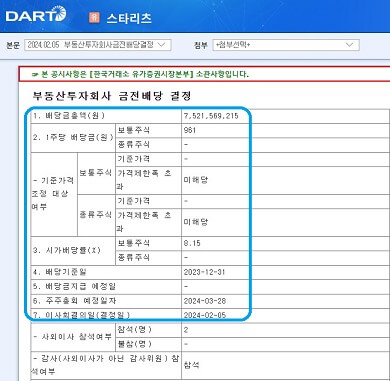Select the 참석(명) value 2
Screen dimensions: 390x381
186,330
